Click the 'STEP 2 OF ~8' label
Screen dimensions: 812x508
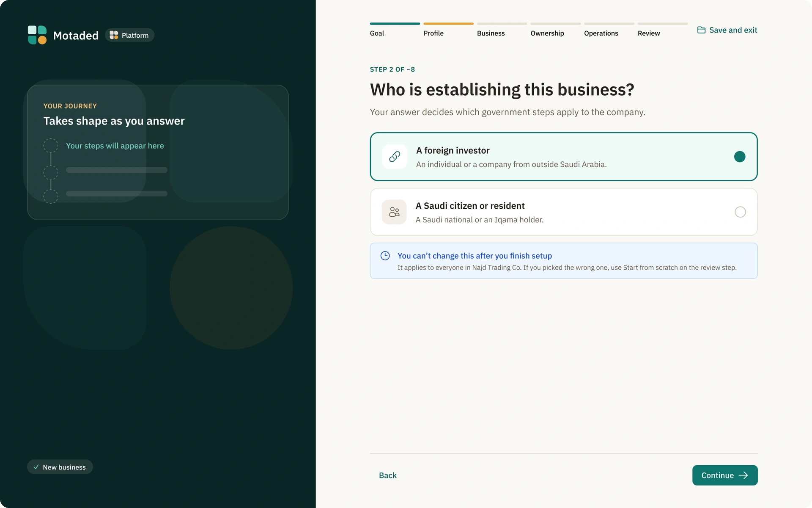tap(392, 69)
